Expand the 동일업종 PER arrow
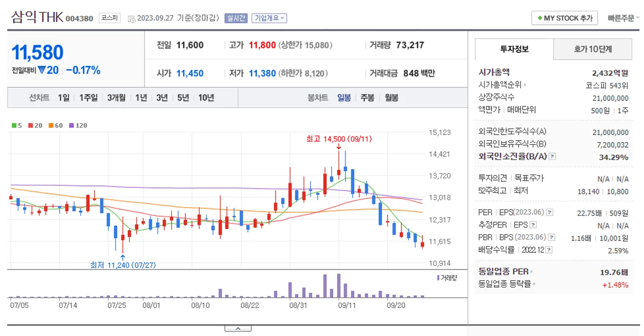Viewport: 644px width, 336px height. [x=531, y=272]
